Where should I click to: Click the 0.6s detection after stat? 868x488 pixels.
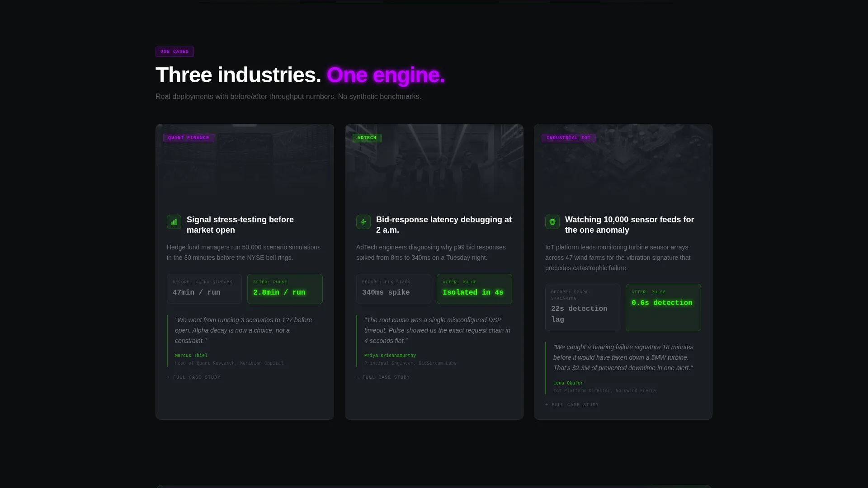(663, 307)
